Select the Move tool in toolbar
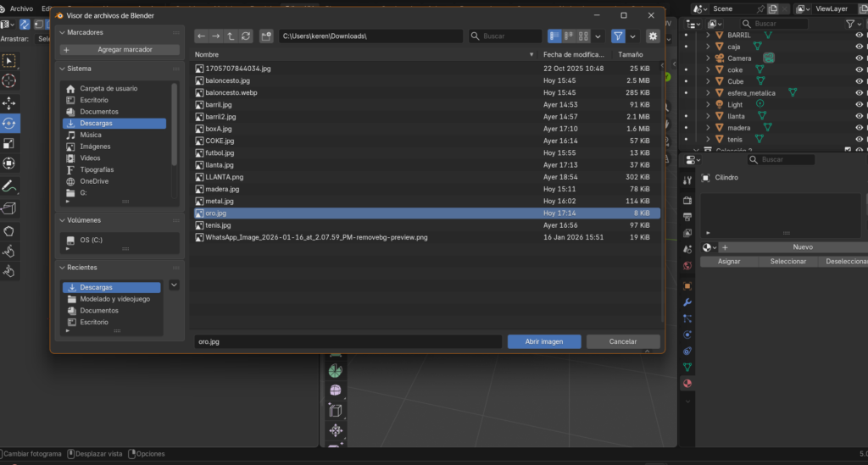This screenshot has width=868, height=465. click(x=9, y=102)
